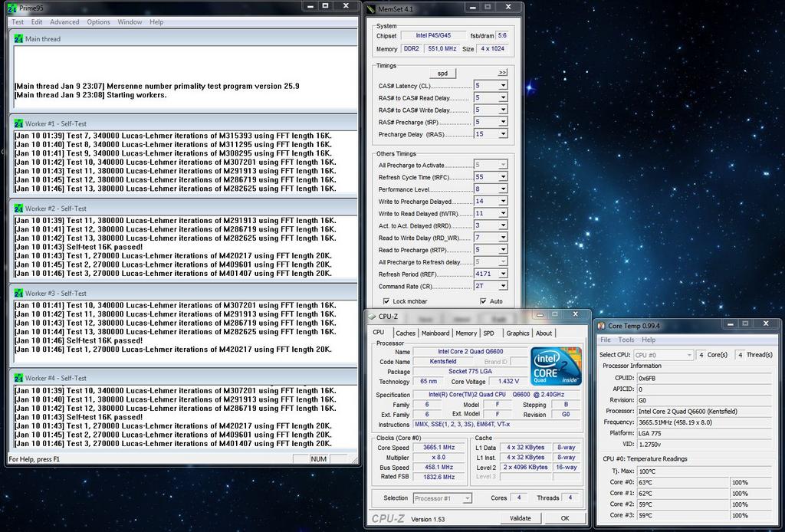
Task: Uncheck the Auto checkbox in MemSet
Action: pos(483,301)
